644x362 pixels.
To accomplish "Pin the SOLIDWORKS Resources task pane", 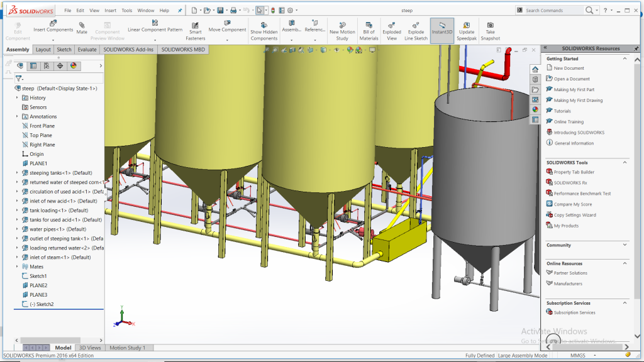I will coord(636,48).
